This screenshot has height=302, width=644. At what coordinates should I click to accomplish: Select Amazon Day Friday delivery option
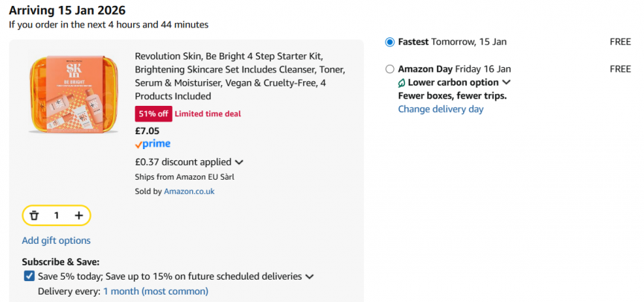click(x=390, y=69)
